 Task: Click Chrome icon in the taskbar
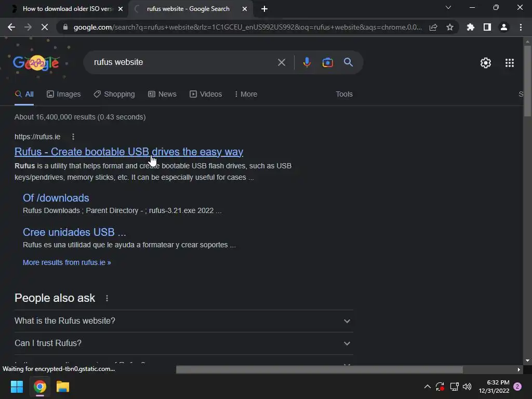pos(39,387)
